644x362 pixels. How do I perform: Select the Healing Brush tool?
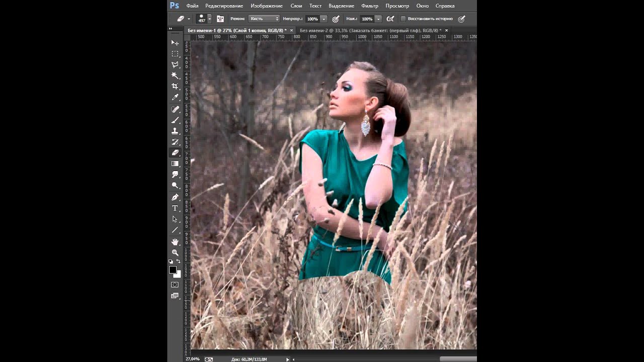(175, 109)
